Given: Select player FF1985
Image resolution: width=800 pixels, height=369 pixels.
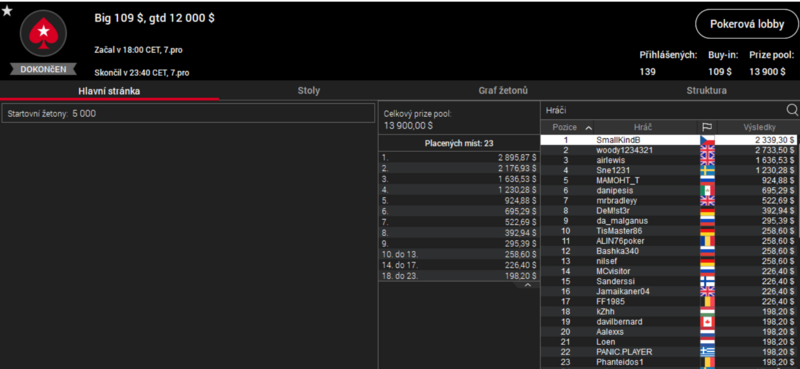Looking at the screenshot, I should [x=668, y=302].
